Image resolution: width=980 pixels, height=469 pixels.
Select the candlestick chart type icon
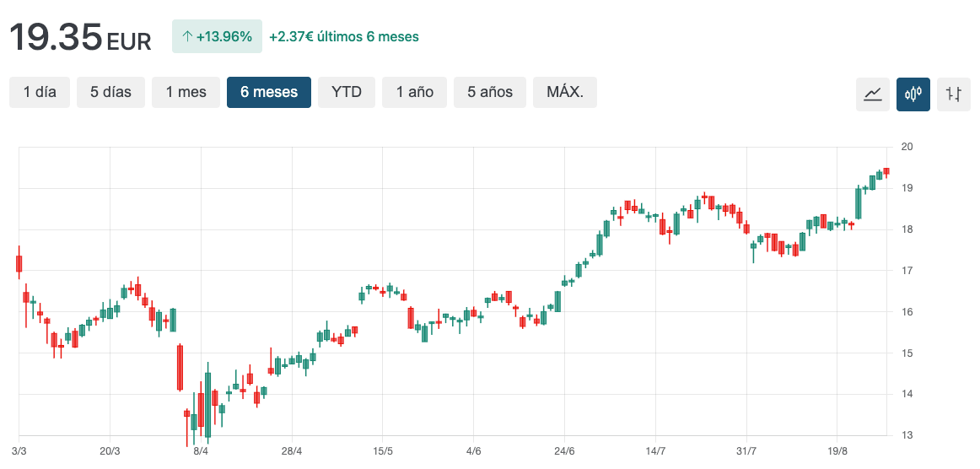(x=913, y=94)
